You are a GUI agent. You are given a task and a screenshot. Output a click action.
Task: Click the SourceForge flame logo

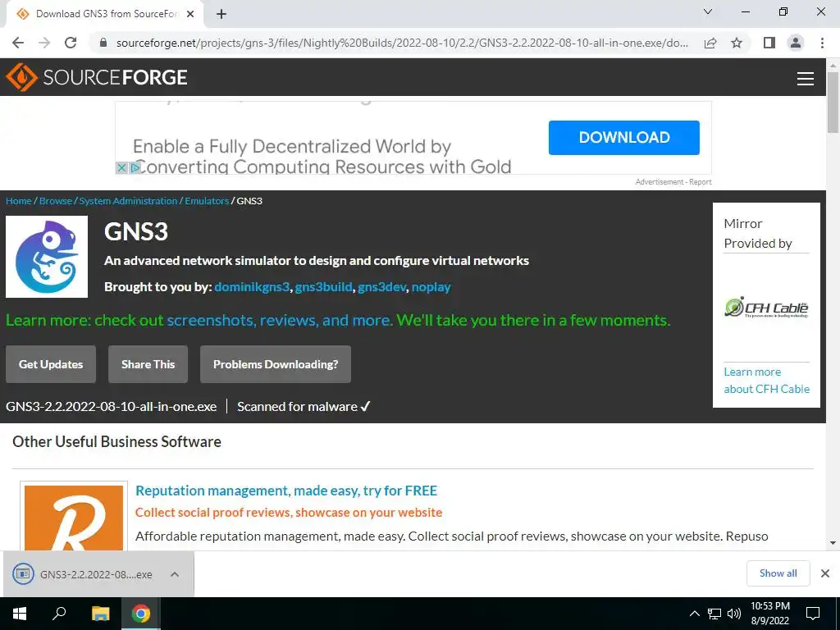point(21,77)
